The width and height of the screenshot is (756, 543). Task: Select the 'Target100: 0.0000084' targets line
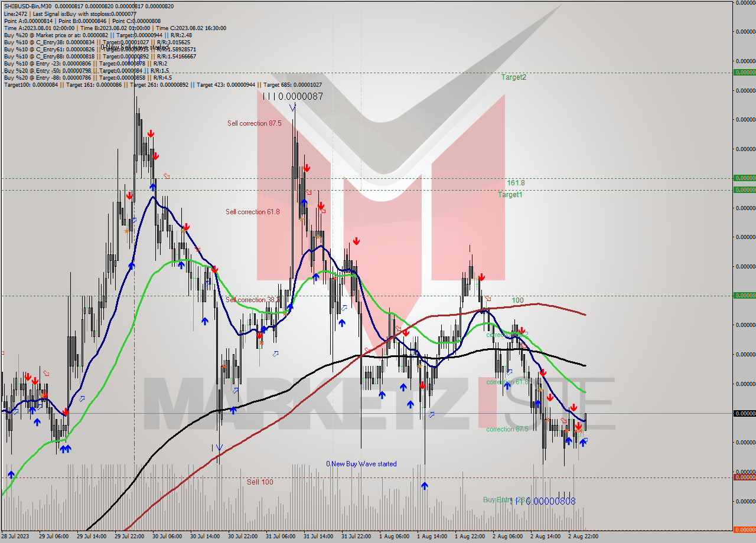[x=163, y=84]
